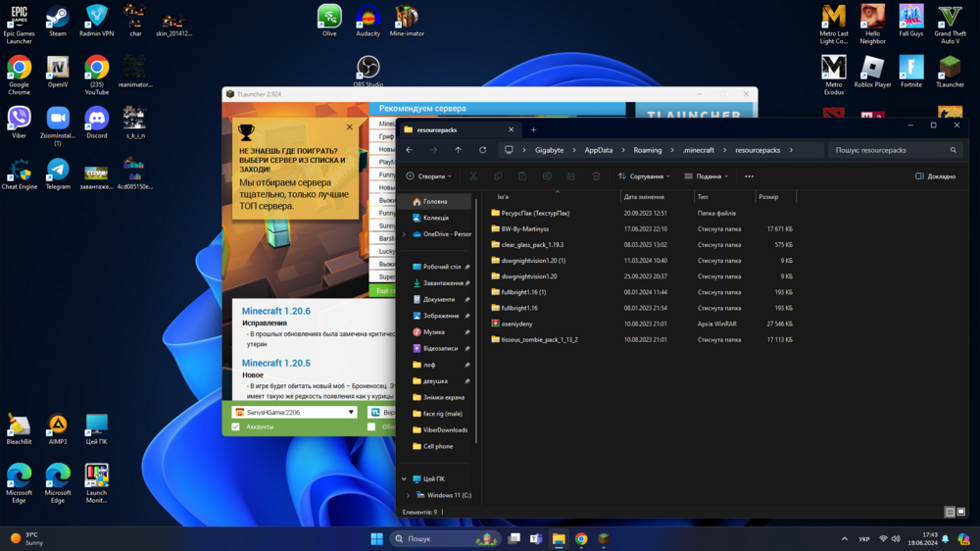Open Roblox Player desktop icon
Screen dimensions: 980x551
click(872, 72)
